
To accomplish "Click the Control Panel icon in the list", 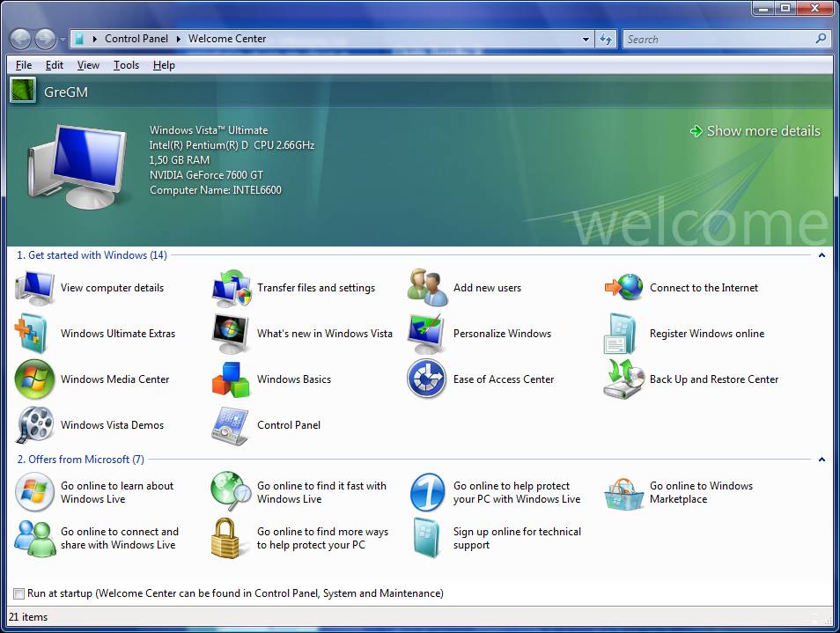I will pos(231,426).
